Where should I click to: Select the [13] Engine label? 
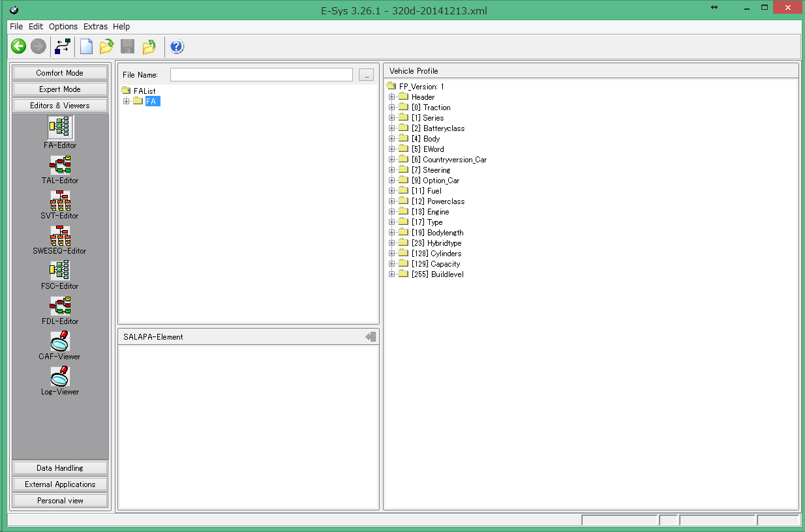[x=430, y=211]
